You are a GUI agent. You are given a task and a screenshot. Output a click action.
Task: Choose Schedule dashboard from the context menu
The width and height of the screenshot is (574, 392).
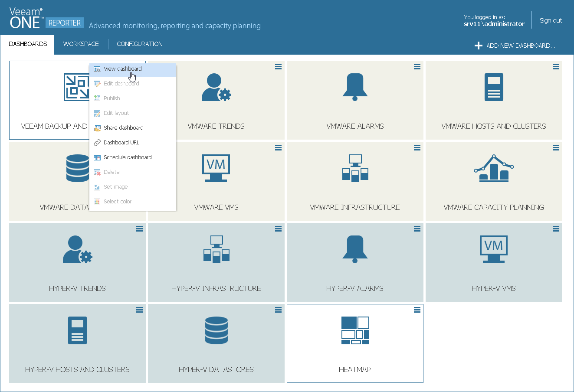pyautogui.click(x=133, y=157)
